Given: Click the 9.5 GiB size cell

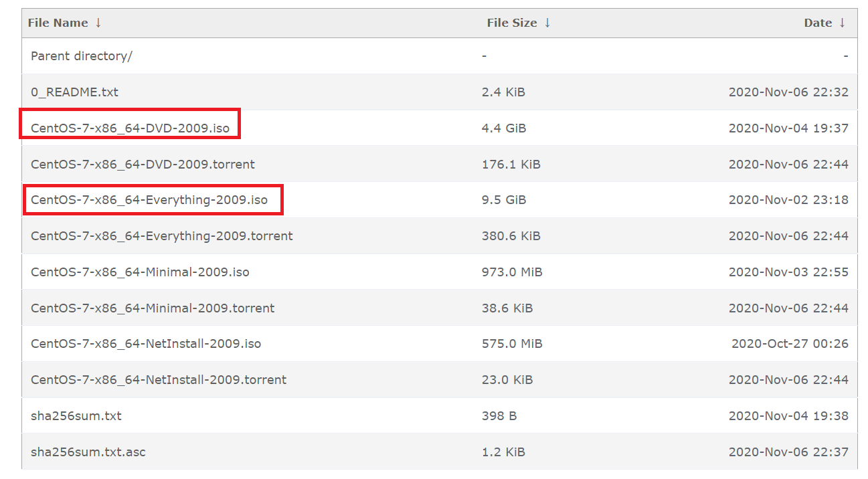Looking at the screenshot, I should tap(504, 200).
